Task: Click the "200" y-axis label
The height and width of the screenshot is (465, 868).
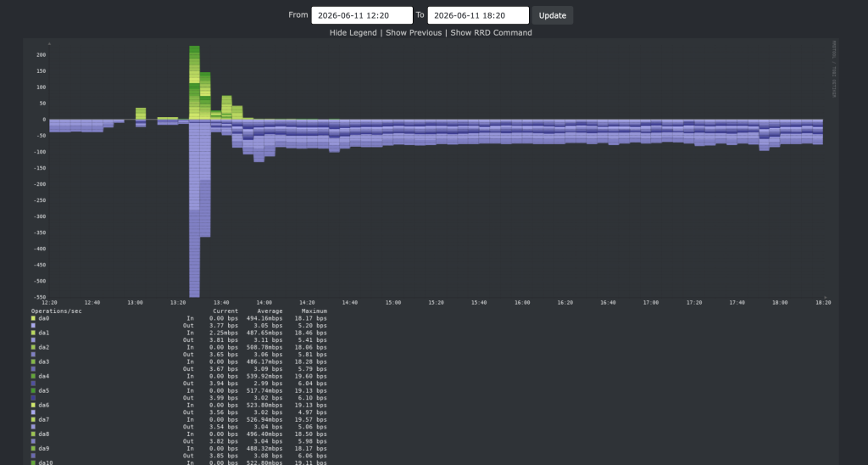Action: click(x=42, y=55)
